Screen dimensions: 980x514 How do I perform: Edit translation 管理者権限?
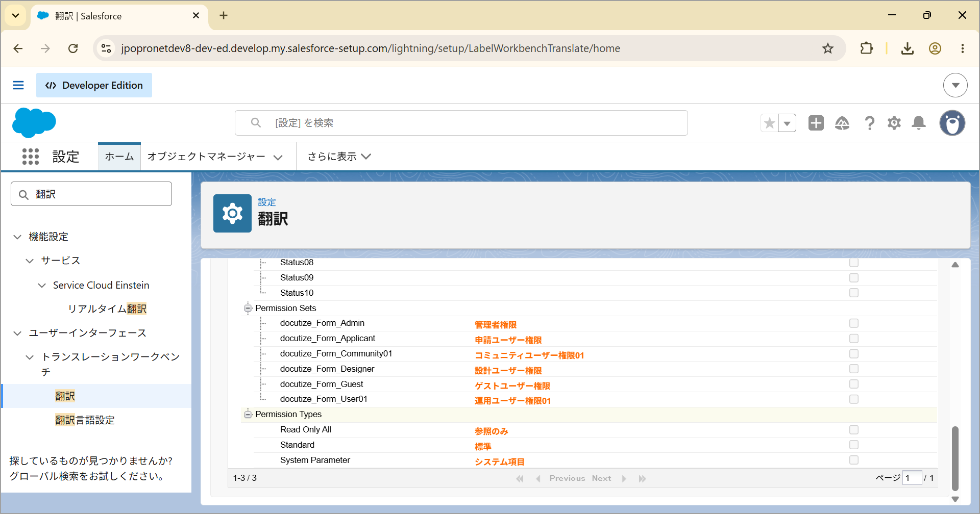pyautogui.click(x=496, y=325)
